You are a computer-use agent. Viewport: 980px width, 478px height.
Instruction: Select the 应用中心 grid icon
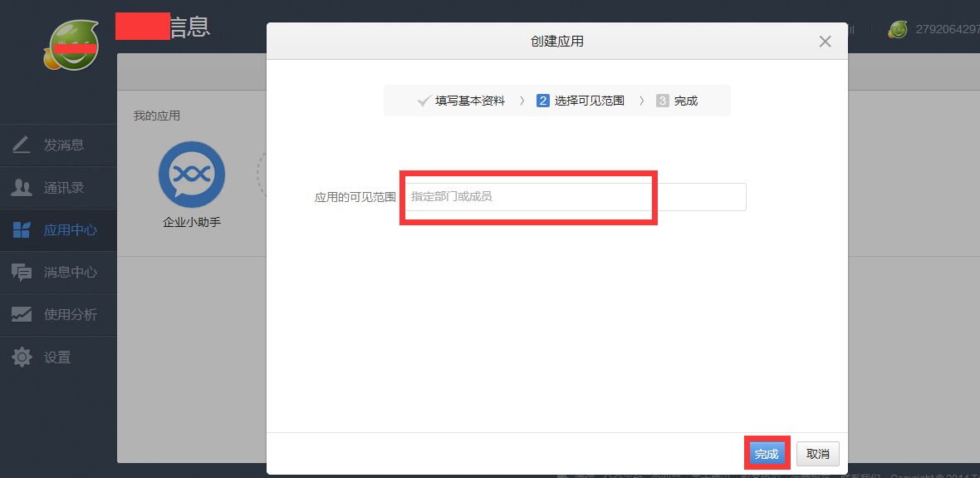coord(22,230)
